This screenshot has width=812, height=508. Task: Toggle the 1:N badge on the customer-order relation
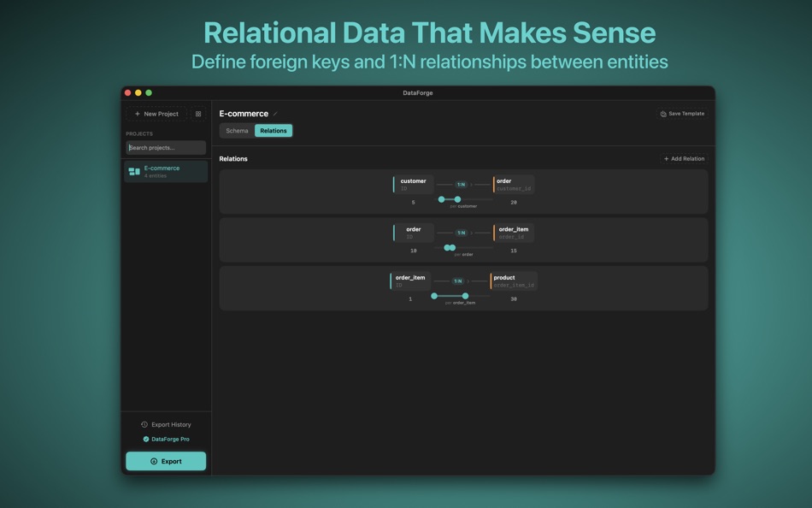click(461, 184)
